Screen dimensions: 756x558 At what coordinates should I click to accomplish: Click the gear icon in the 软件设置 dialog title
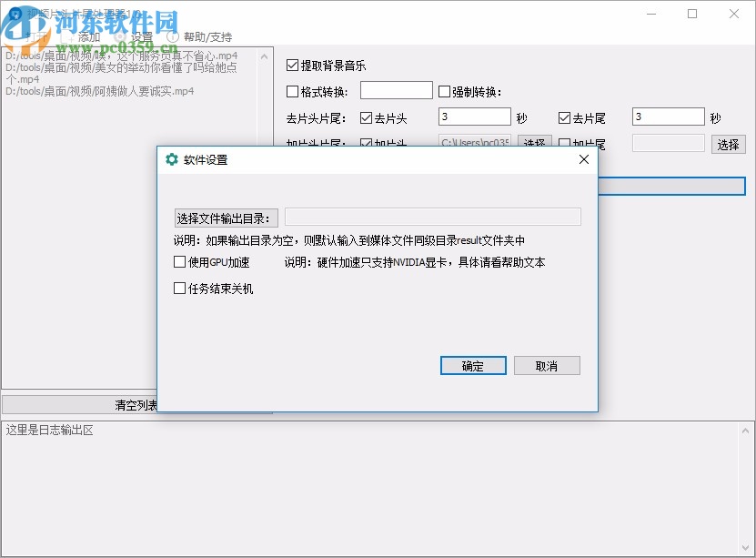(171, 158)
